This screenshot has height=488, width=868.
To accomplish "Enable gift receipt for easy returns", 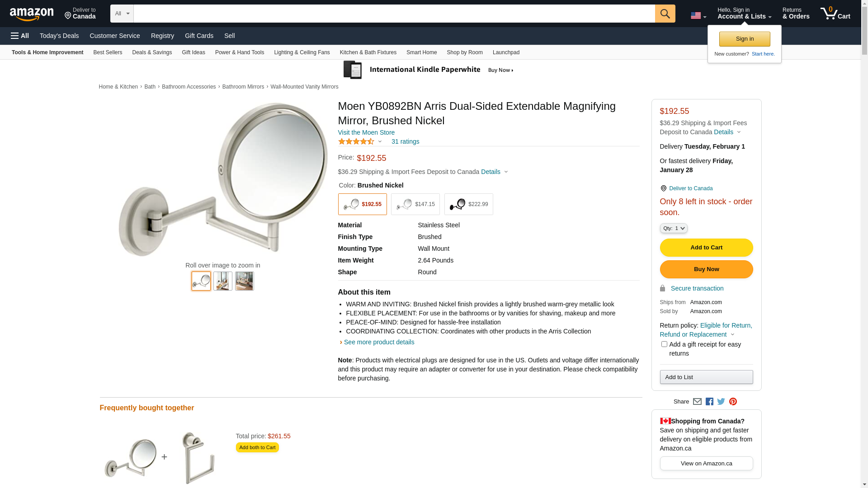I will tap(664, 344).
